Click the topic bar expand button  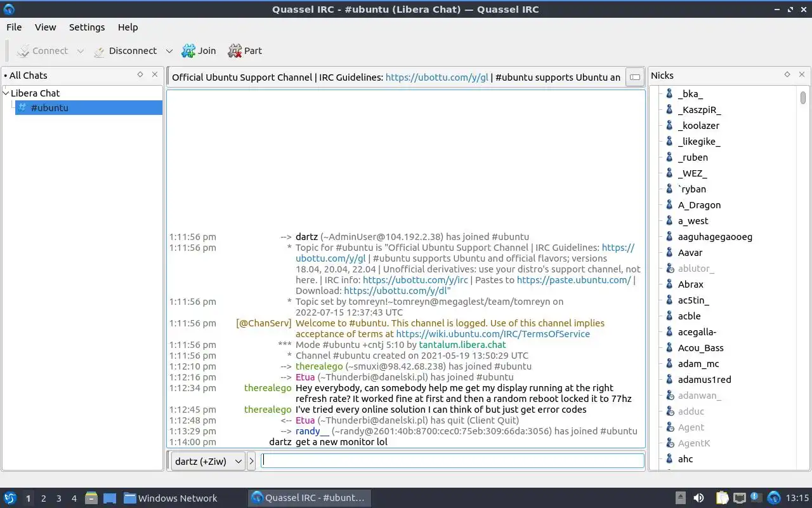tap(634, 77)
